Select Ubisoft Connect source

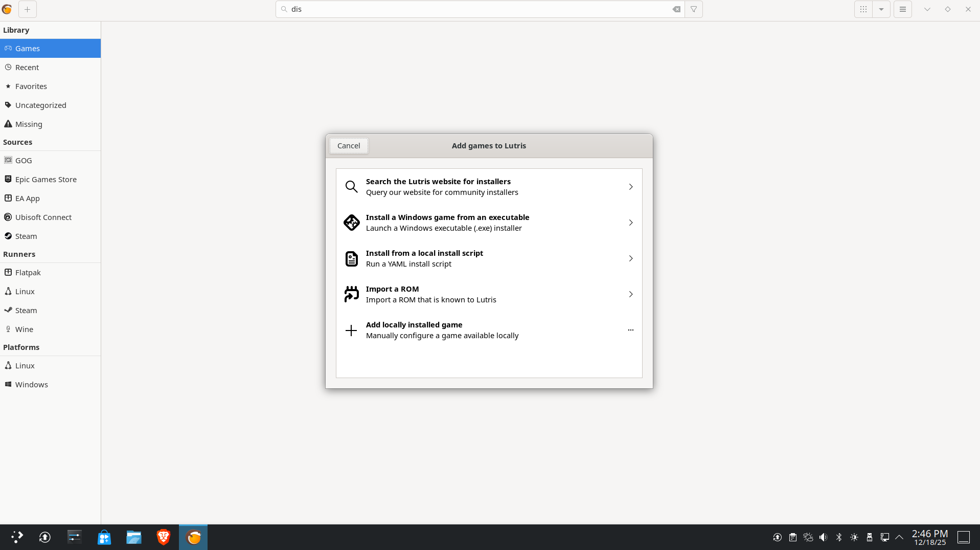[x=43, y=217]
